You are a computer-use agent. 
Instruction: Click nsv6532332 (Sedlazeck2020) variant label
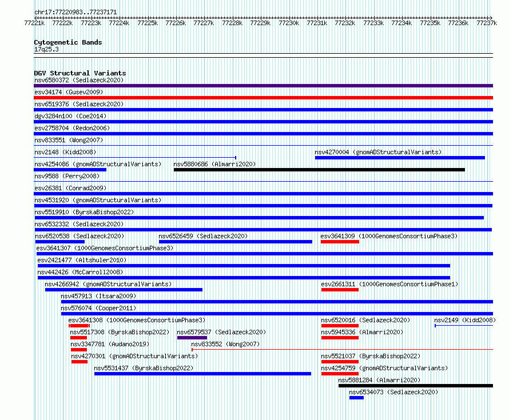pos(79,224)
